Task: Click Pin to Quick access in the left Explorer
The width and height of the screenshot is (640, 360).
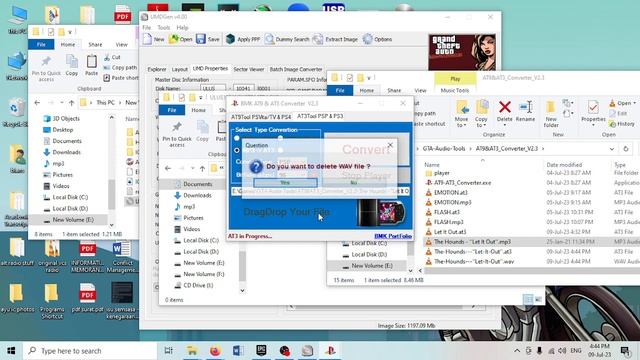Action: click(46, 68)
